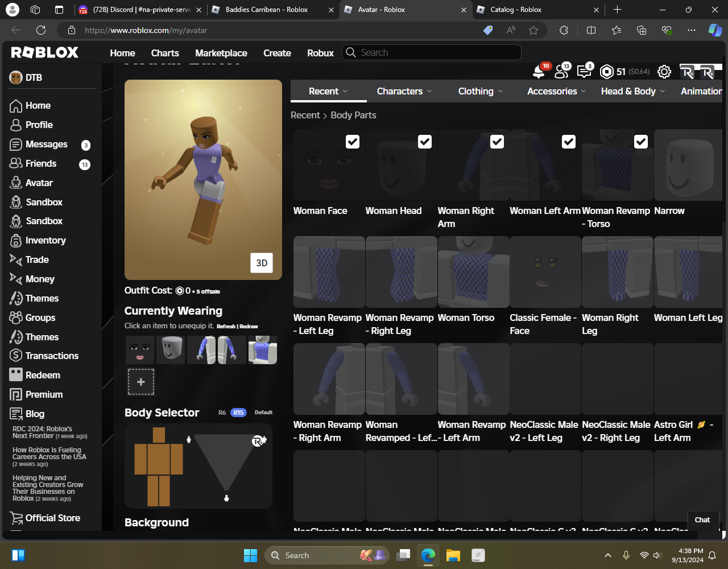Click the add item plus slot
The height and width of the screenshot is (569, 728).
[141, 382]
